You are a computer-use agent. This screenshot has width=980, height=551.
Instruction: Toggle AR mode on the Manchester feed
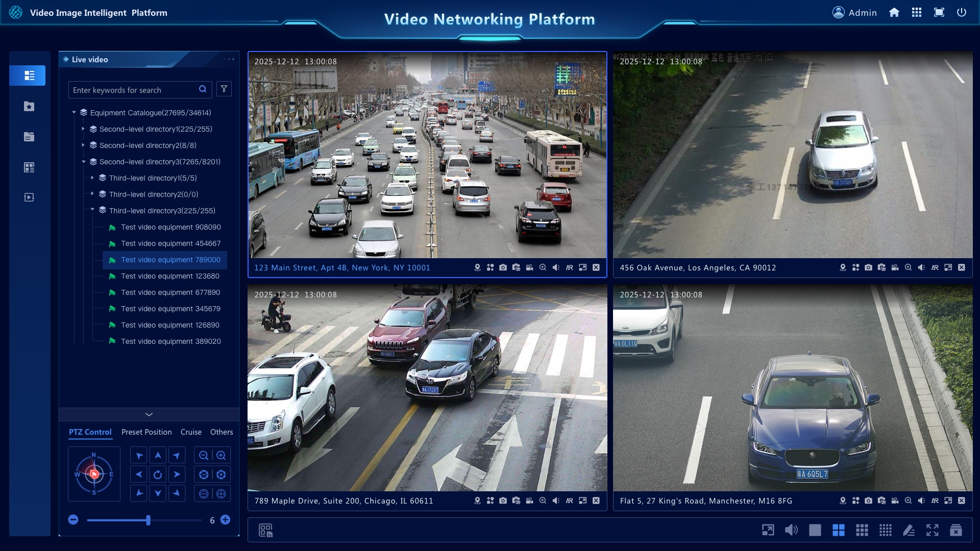click(x=935, y=500)
